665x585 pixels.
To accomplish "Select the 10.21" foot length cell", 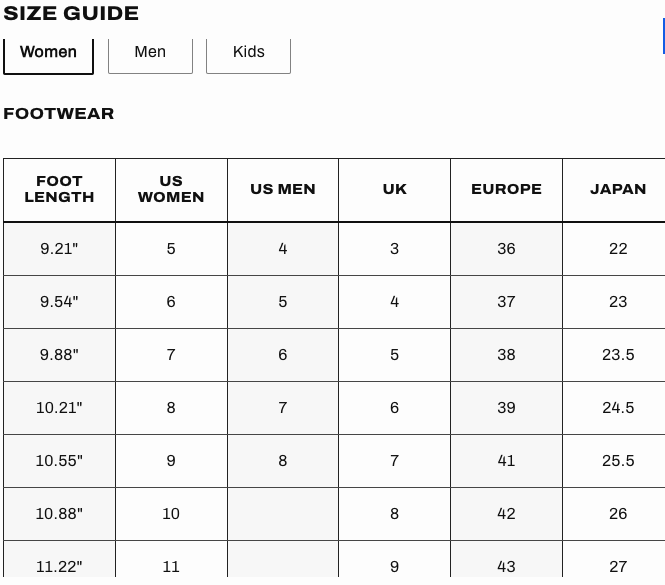I will pos(59,408).
